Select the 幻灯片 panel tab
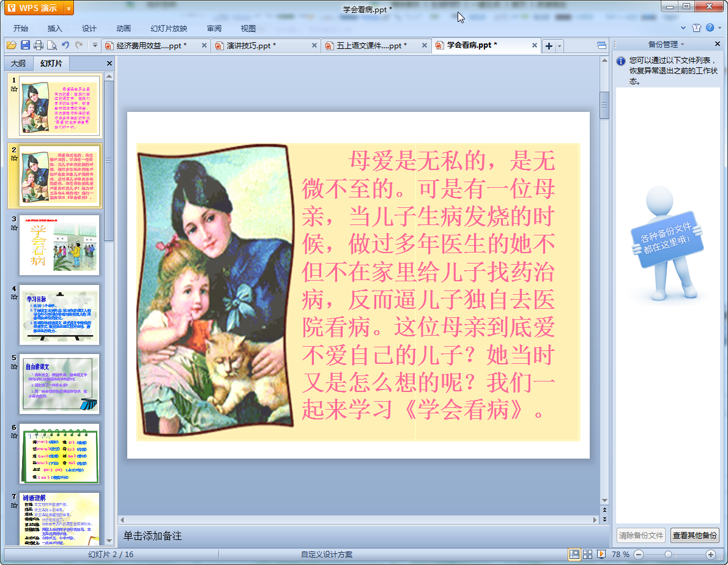The width and height of the screenshot is (728, 565). click(x=51, y=63)
